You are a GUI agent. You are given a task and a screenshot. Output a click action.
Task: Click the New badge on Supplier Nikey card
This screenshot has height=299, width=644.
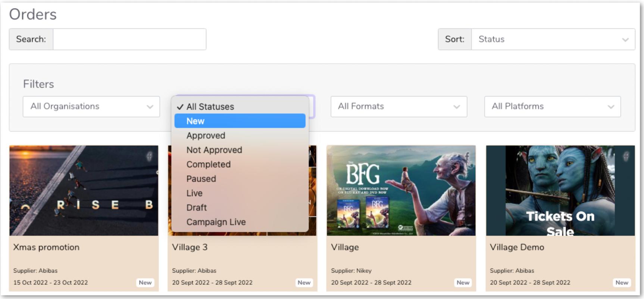(x=463, y=283)
